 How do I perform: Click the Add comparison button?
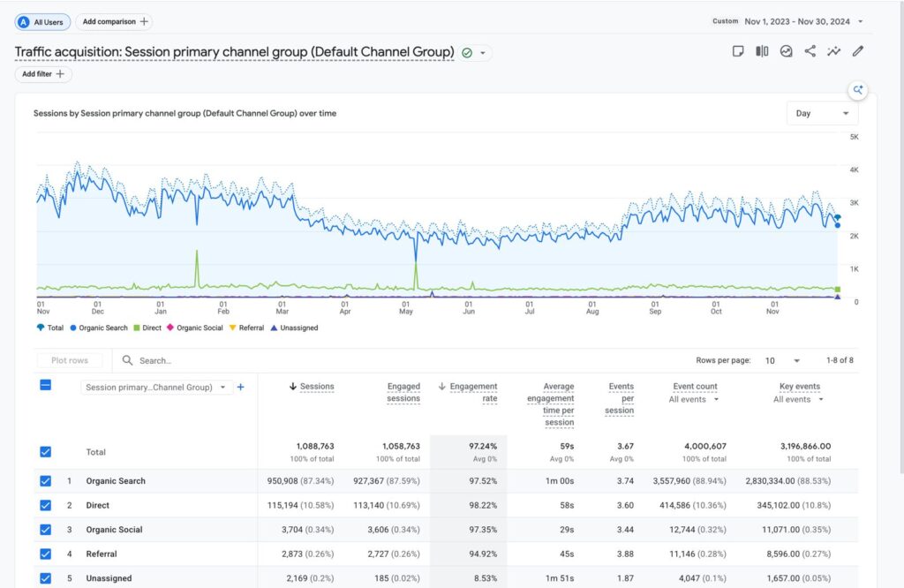pyautogui.click(x=115, y=21)
